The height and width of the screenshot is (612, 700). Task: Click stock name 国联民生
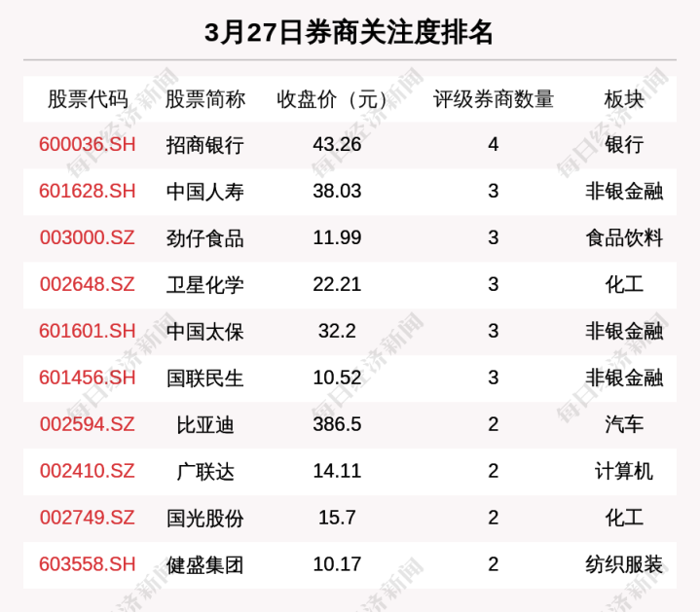[x=204, y=378]
